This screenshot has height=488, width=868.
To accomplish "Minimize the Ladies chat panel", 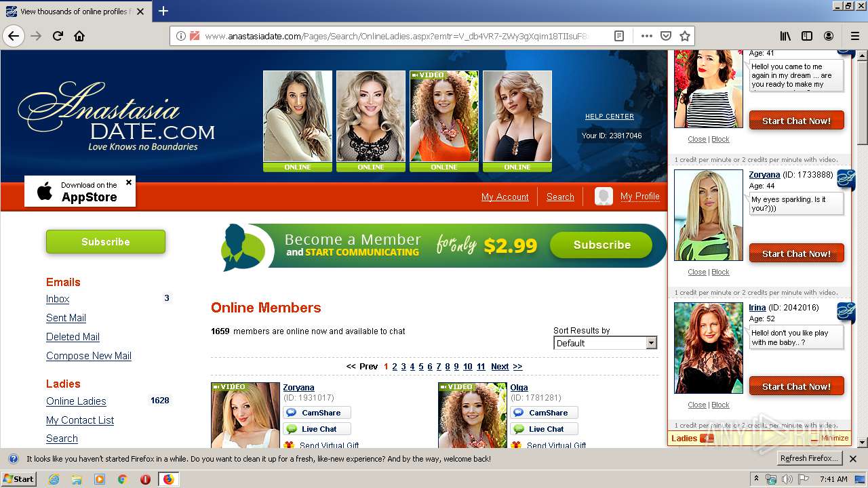I will click(831, 438).
